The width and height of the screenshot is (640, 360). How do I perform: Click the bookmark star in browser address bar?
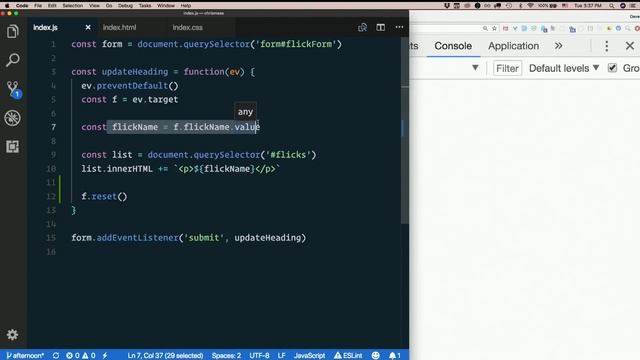point(494,28)
